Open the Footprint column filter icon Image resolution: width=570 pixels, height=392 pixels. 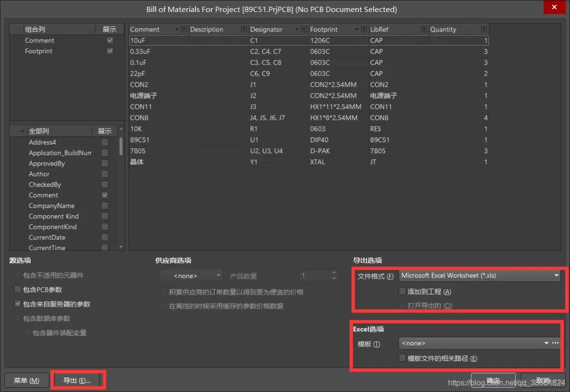tap(364, 29)
